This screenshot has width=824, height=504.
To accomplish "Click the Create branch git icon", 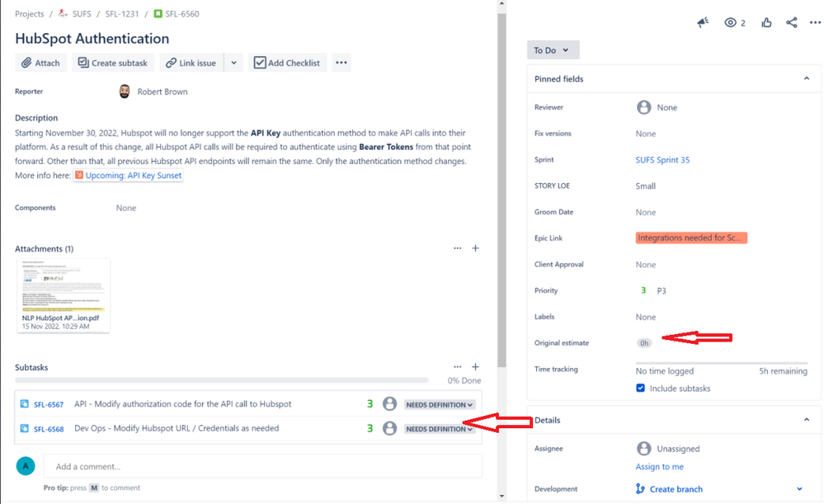I will tap(640, 489).
